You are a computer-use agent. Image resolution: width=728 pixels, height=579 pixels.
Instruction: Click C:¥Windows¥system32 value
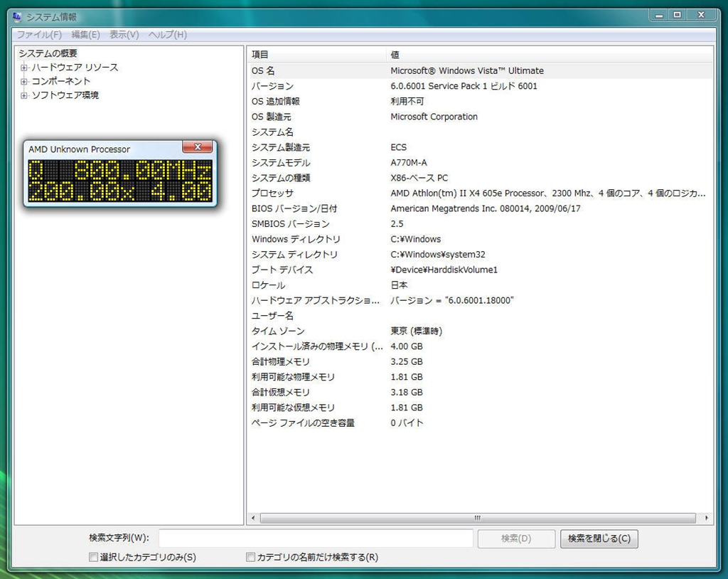click(x=438, y=255)
